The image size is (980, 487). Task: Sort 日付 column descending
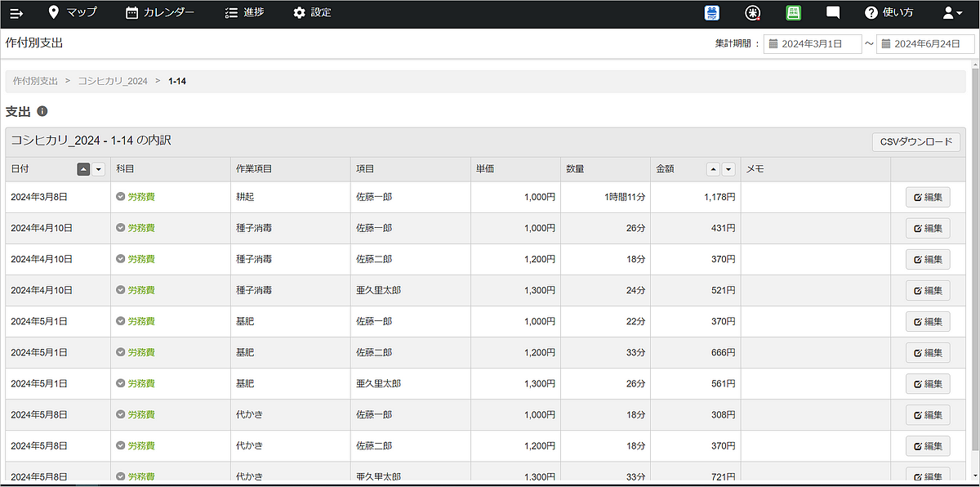click(99, 169)
